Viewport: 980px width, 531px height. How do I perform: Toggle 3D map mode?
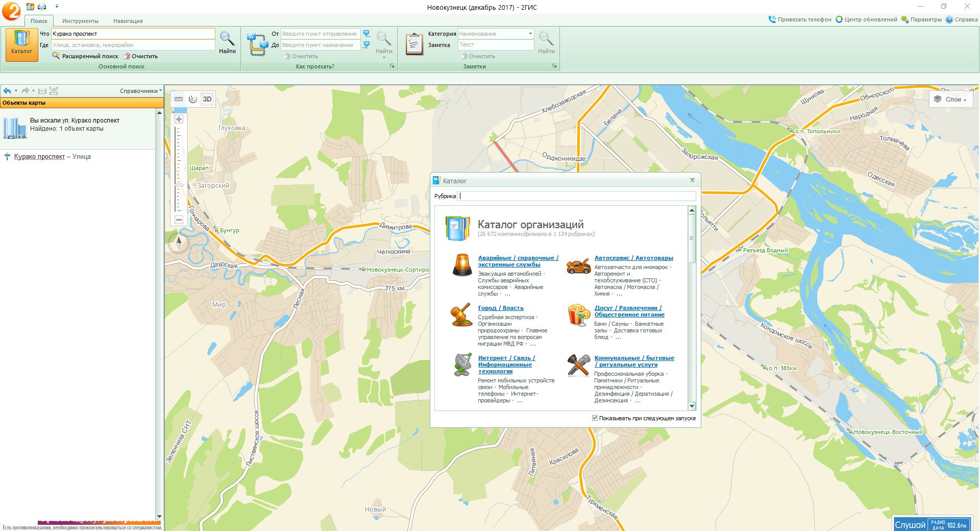pos(207,99)
